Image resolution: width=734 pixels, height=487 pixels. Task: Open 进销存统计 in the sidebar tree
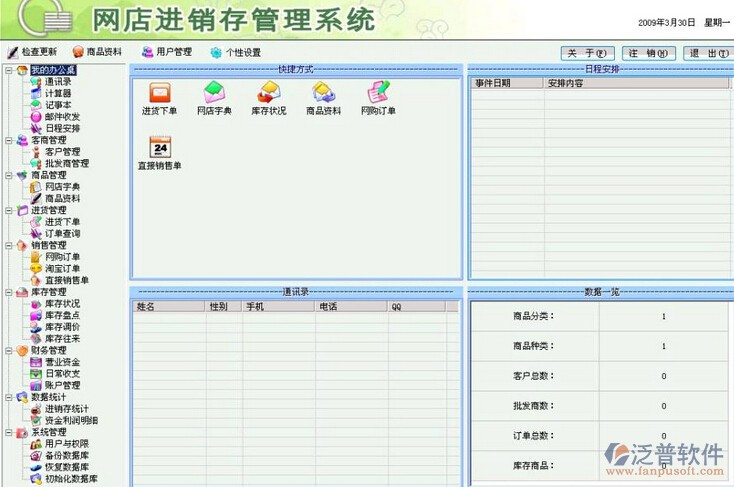click(66, 409)
